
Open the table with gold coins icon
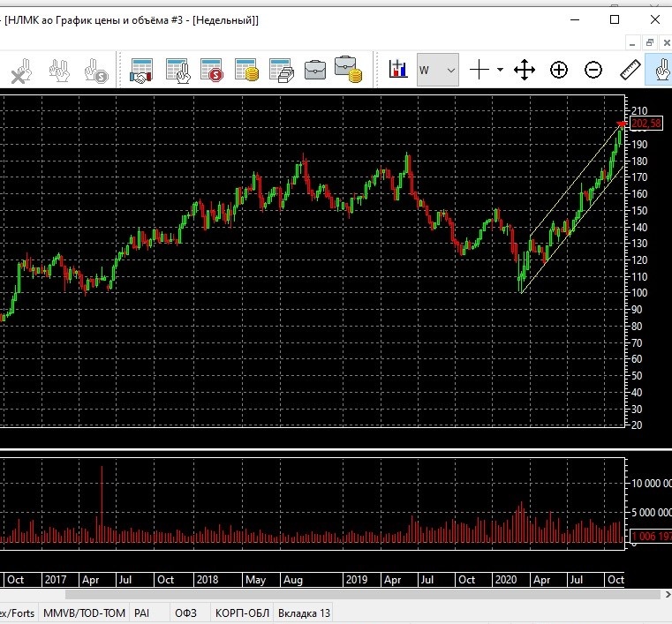pos(247,71)
